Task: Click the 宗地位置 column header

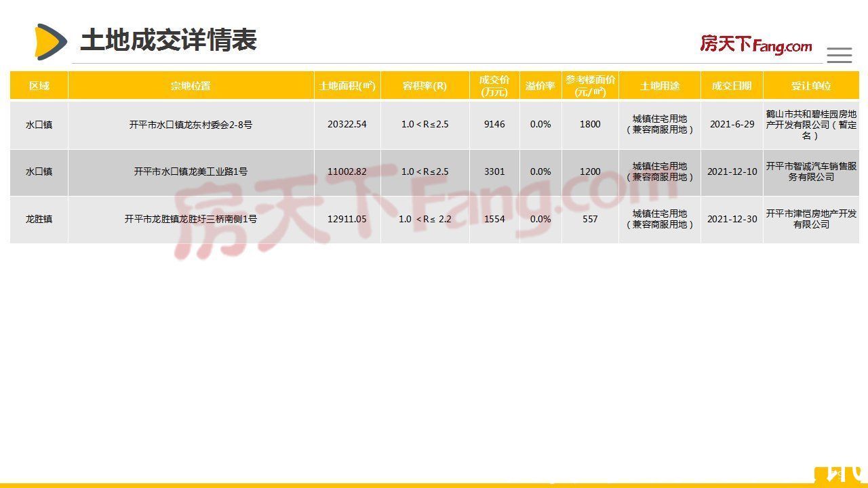Action: pos(191,86)
